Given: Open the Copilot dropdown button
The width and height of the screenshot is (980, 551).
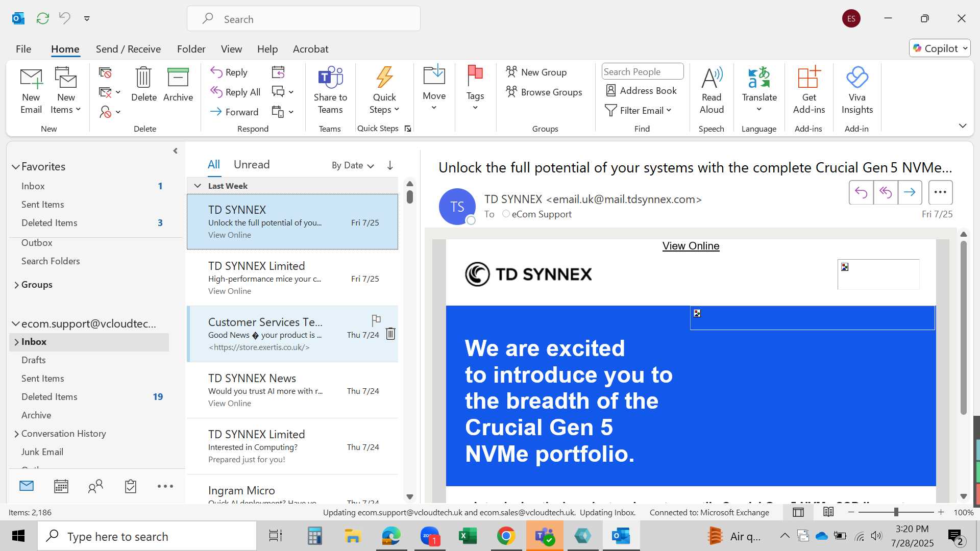Looking at the screenshot, I should click(x=939, y=48).
